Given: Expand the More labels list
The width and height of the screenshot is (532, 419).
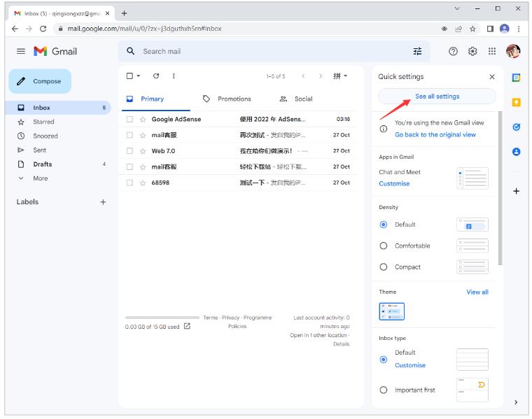Looking at the screenshot, I should point(40,178).
